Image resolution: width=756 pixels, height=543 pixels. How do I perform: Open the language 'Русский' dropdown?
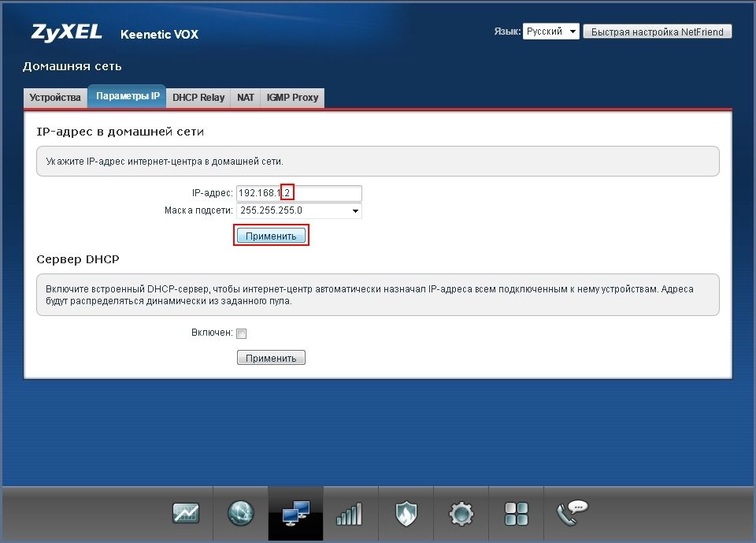(550, 32)
